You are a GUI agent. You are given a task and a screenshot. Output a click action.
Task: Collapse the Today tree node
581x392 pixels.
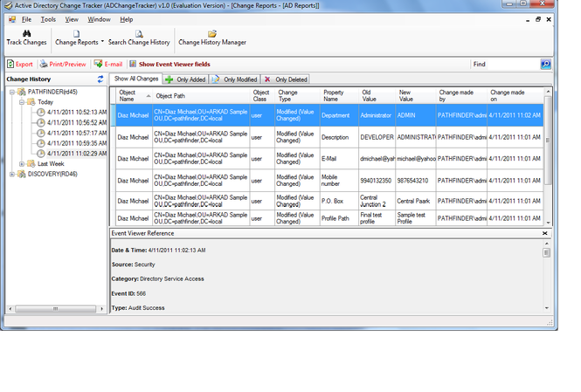22,102
